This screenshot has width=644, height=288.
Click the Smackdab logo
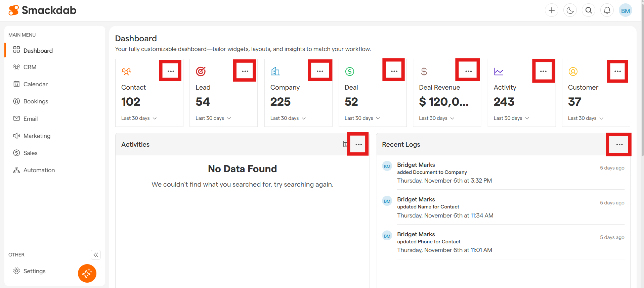click(43, 10)
